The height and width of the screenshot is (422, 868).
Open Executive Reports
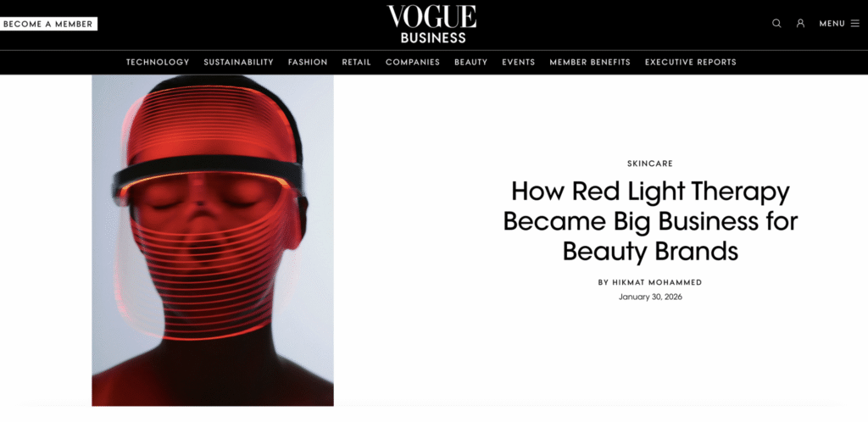coord(691,62)
